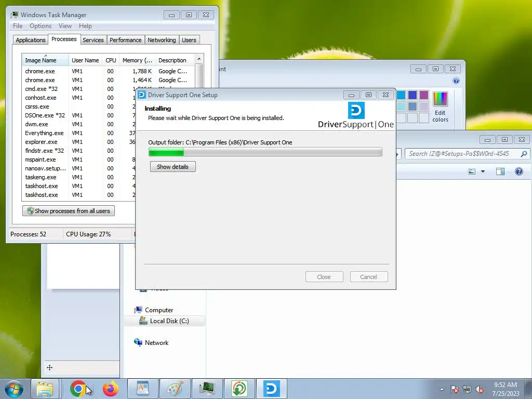The height and width of the screenshot is (399, 532).
Task: Switch to the Performance tab
Action: 126,40
